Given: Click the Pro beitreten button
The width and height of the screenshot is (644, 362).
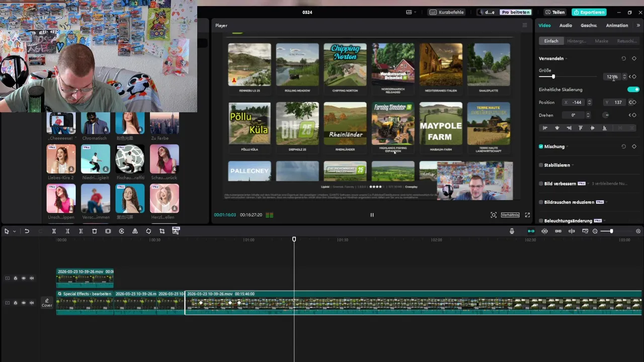Looking at the screenshot, I should click(x=516, y=12).
